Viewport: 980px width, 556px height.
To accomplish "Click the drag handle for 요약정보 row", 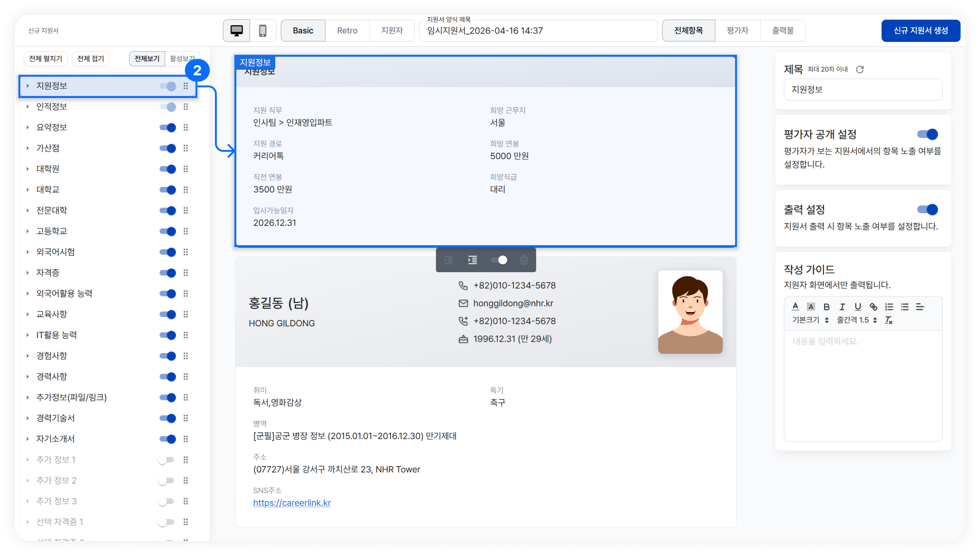I will click(186, 128).
